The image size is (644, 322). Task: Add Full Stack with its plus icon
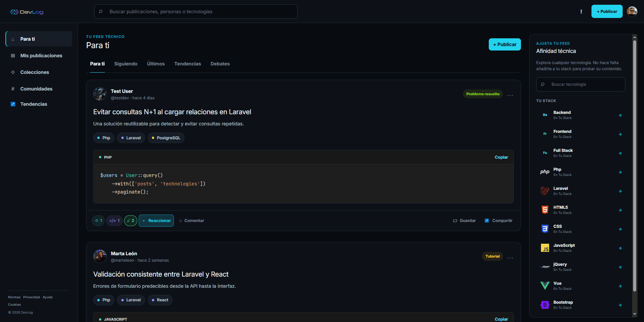(x=620, y=153)
